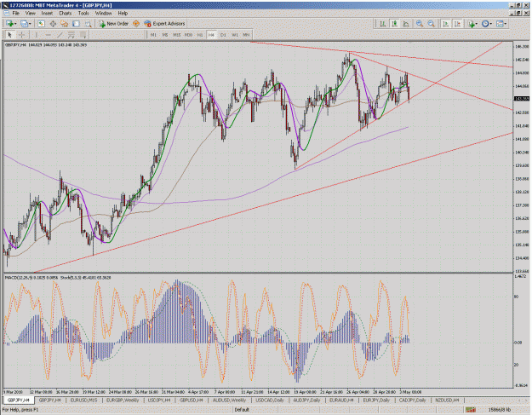The width and height of the screenshot is (532, 415).
Task: Launch MetaEditor from the orange diamond icon
Action: click(x=136, y=23)
